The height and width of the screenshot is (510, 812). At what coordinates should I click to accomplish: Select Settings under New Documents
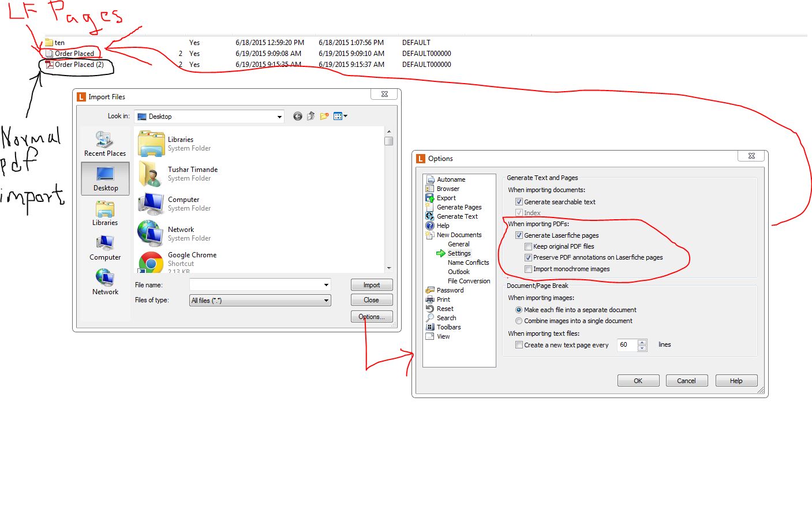[459, 253]
